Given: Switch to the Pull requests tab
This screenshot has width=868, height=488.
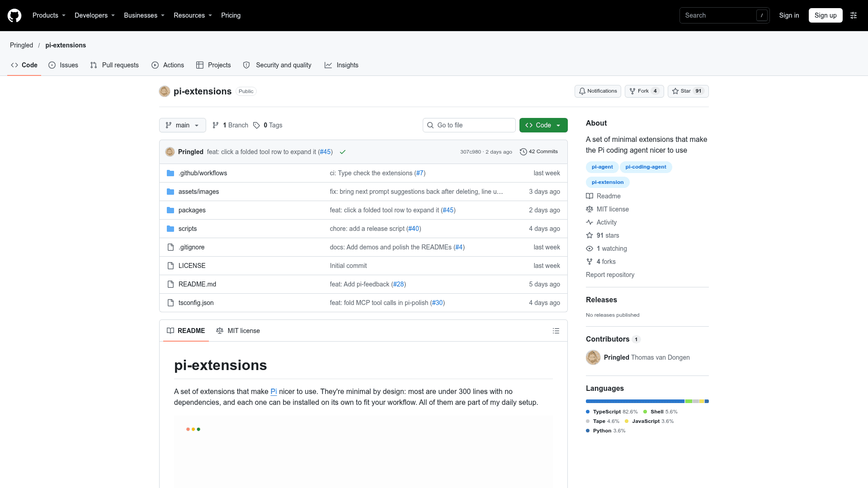Looking at the screenshot, I should tap(114, 65).
